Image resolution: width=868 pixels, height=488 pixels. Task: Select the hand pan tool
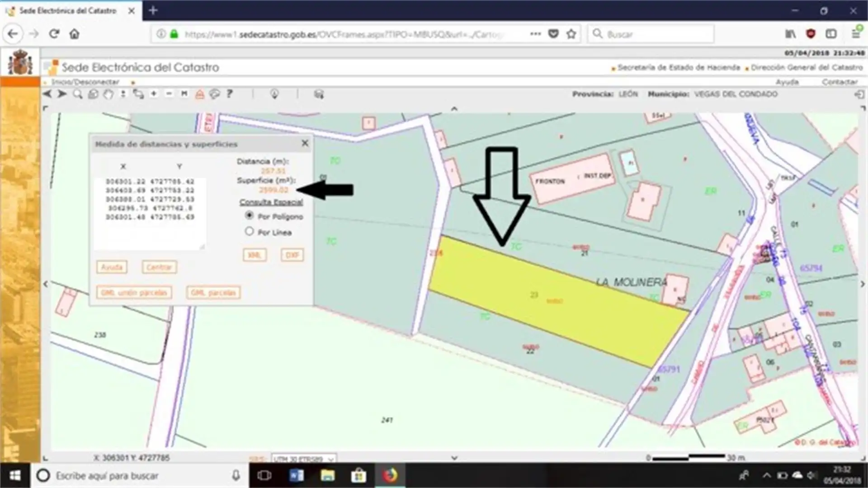(x=108, y=94)
